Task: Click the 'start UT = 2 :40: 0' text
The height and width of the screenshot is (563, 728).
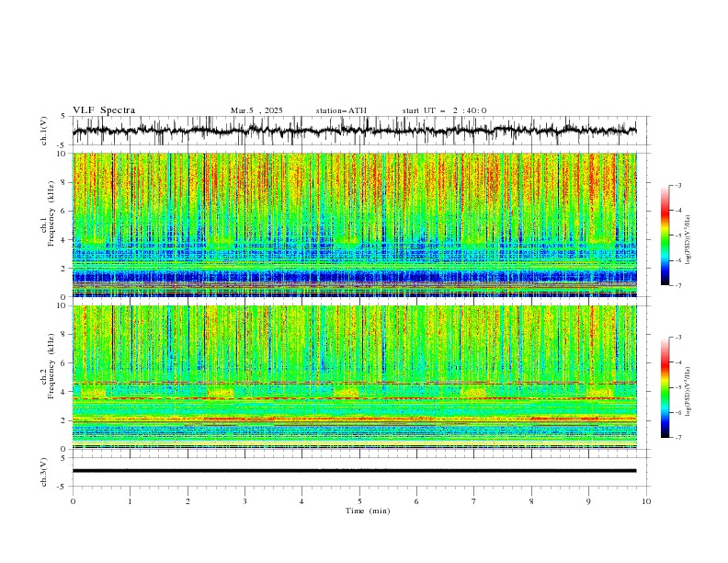Action: 444,110
